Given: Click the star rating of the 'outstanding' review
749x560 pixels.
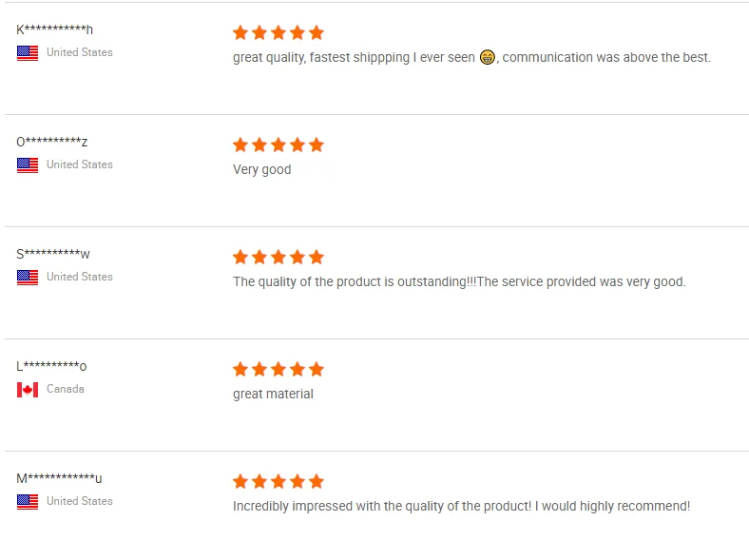Looking at the screenshot, I should [x=278, y=257].
